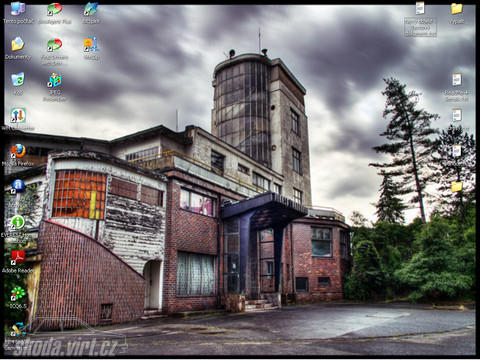Open the unlabeled yellow folder among the trees
Screen dimensions: 480x360
(457, 187)
